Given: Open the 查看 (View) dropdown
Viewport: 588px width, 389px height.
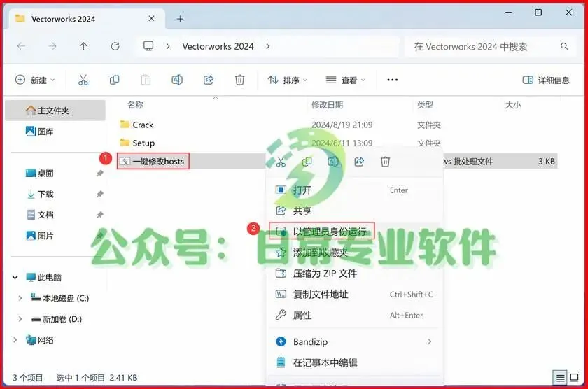Looking at the screenshot, I should click(345, 80).
